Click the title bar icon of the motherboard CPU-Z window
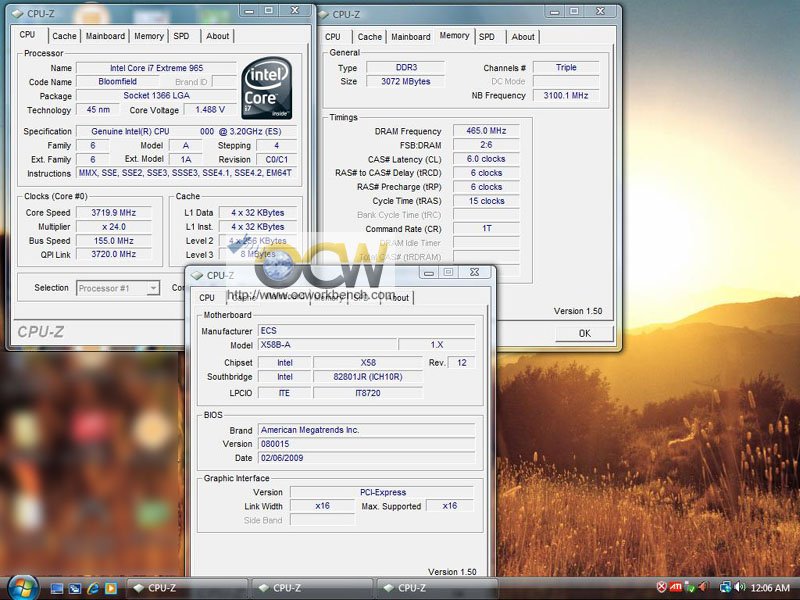 point(197,276)
